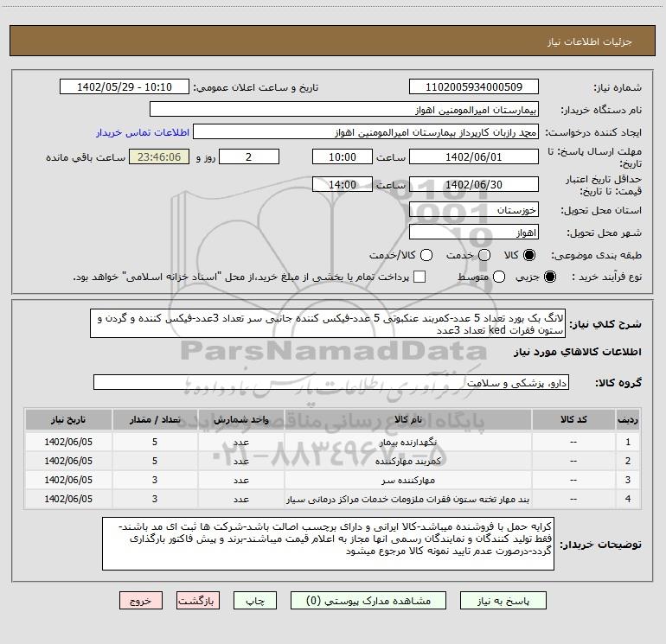
Task: Click the province field خوزستان
Action: (x=474, y=210)
